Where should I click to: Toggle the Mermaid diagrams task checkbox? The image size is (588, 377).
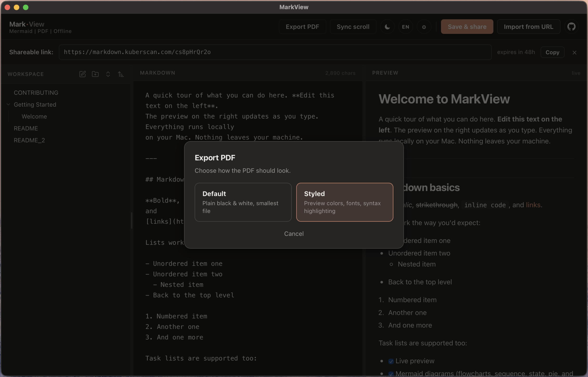click(391, 374)
